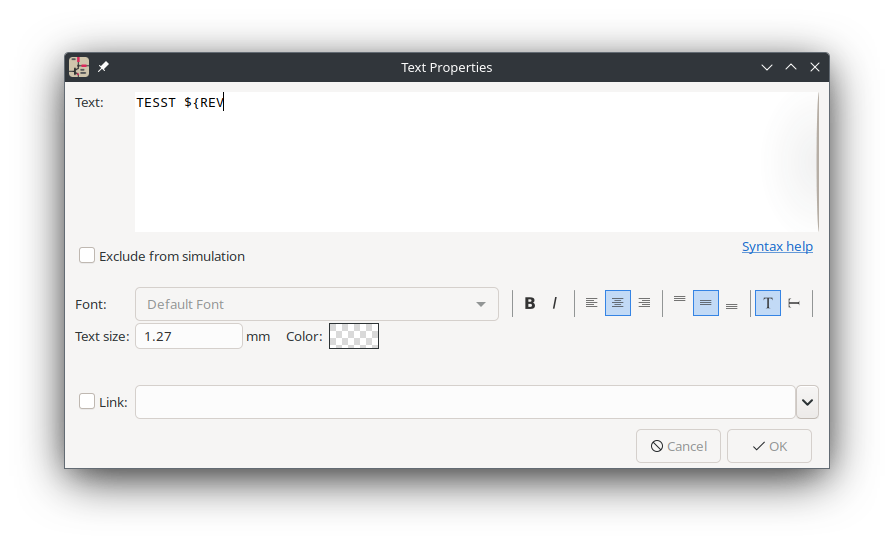894x545 pixels.
Task: Align text to vertical center
Action: coord(705,303)
